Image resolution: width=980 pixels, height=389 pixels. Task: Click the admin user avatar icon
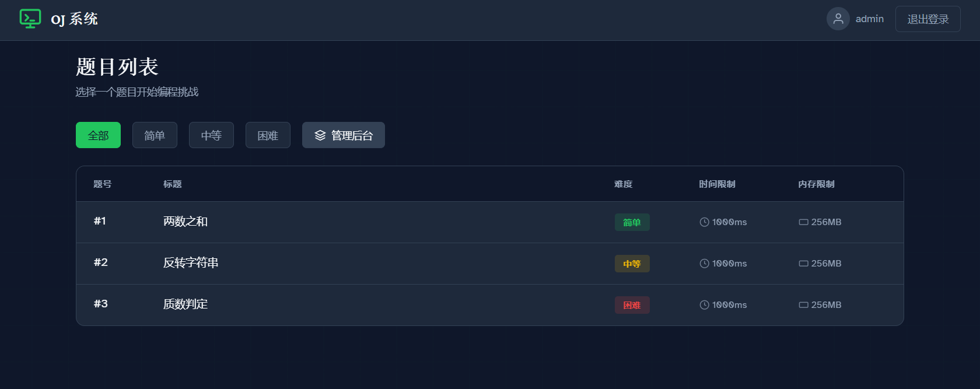(x=838, y=19)
